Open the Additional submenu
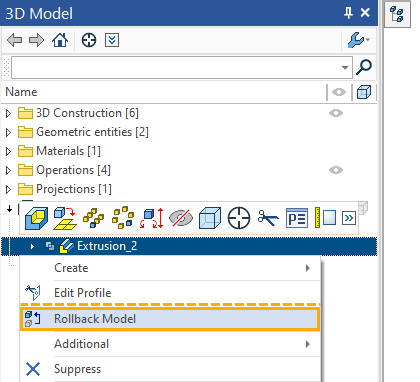This screenshot has width=420, height=382. [170, 344]
